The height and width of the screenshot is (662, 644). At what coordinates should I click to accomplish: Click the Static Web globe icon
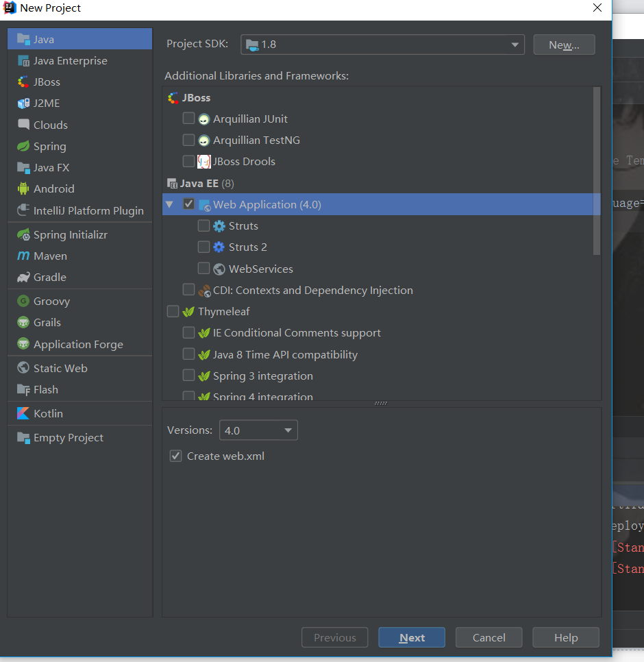[x=23, y=368]
